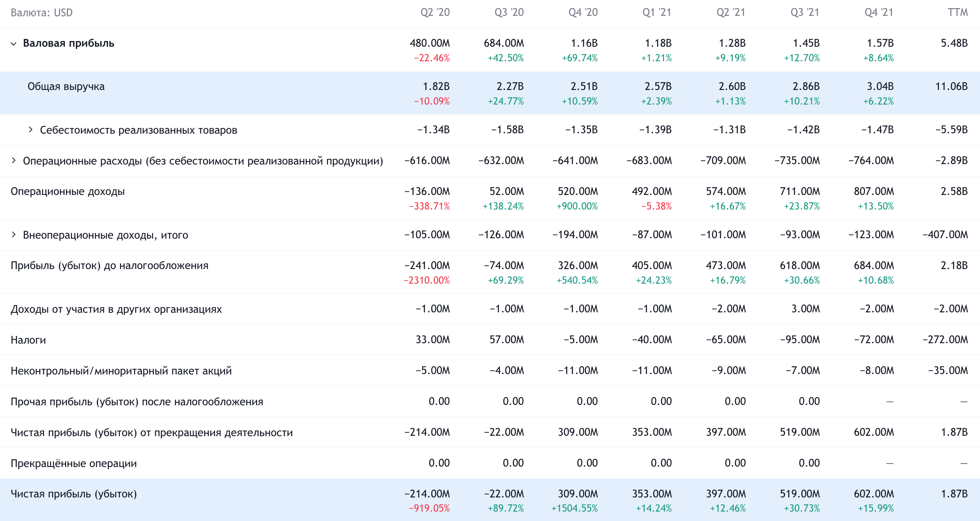Click gross profit value 480.00M
The image size is (980, 521).
click(430, 43)
